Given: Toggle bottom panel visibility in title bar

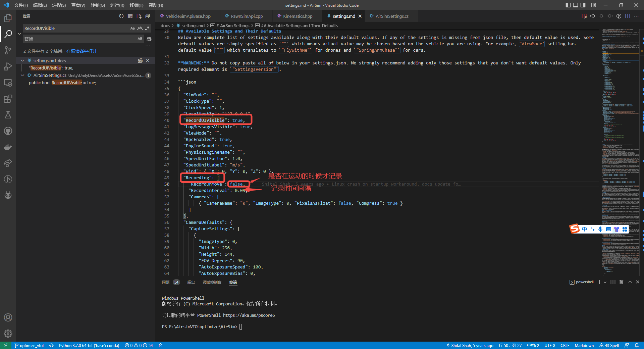Looking at the screenshot, I should click(x=576, y=5).
